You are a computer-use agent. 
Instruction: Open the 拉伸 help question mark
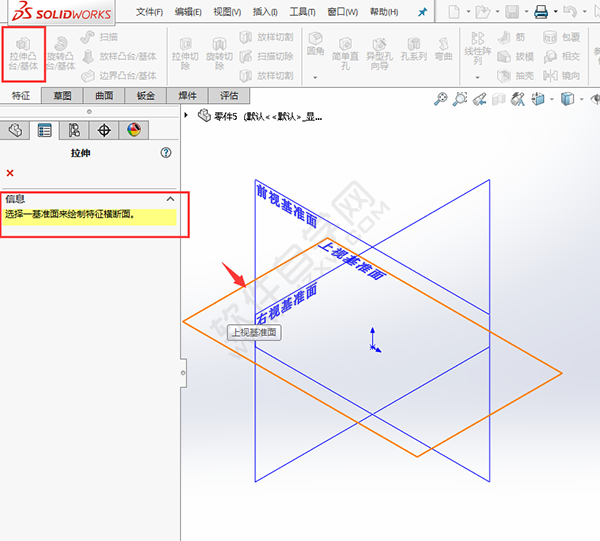[x=166, y=153]
